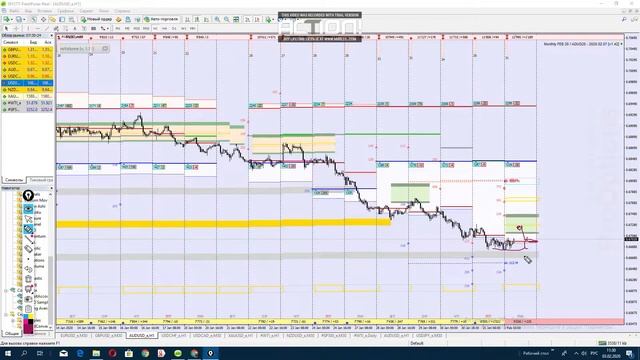Viewport: 640px width, 360px height.
Task: Toggle the Navigator panel toolbar icon
Action: click(x=53, y=20)
